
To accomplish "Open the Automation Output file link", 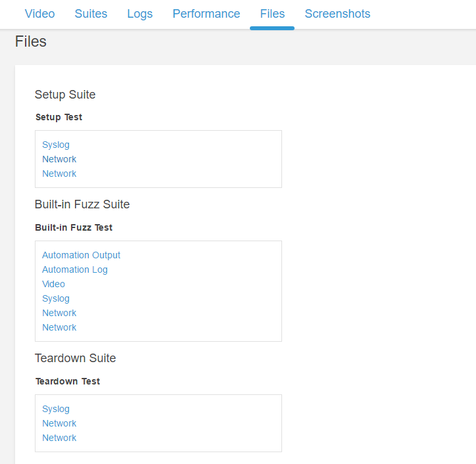I will click(82, 255).
